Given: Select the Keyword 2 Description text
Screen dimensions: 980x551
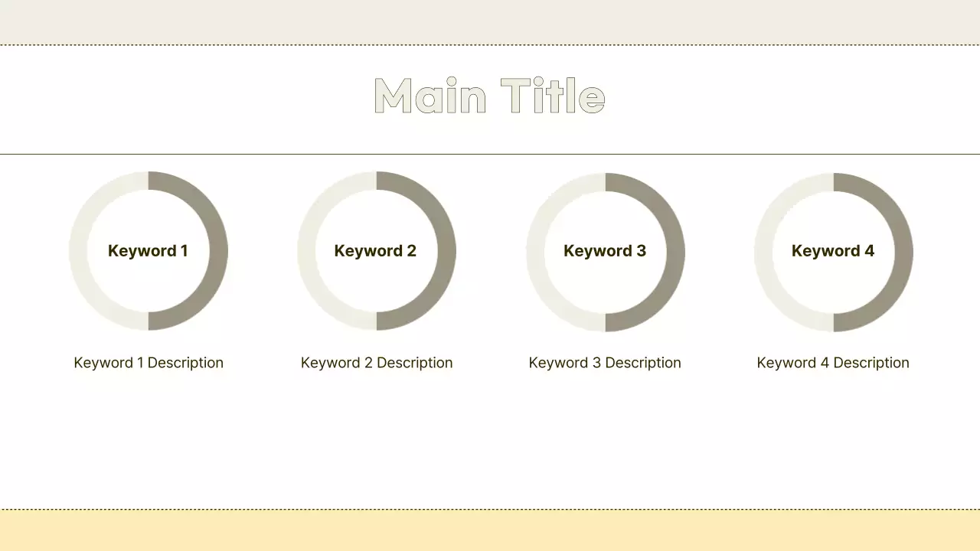Looking at the screenshot, I should pyautogui.click(x=377, y=363).
